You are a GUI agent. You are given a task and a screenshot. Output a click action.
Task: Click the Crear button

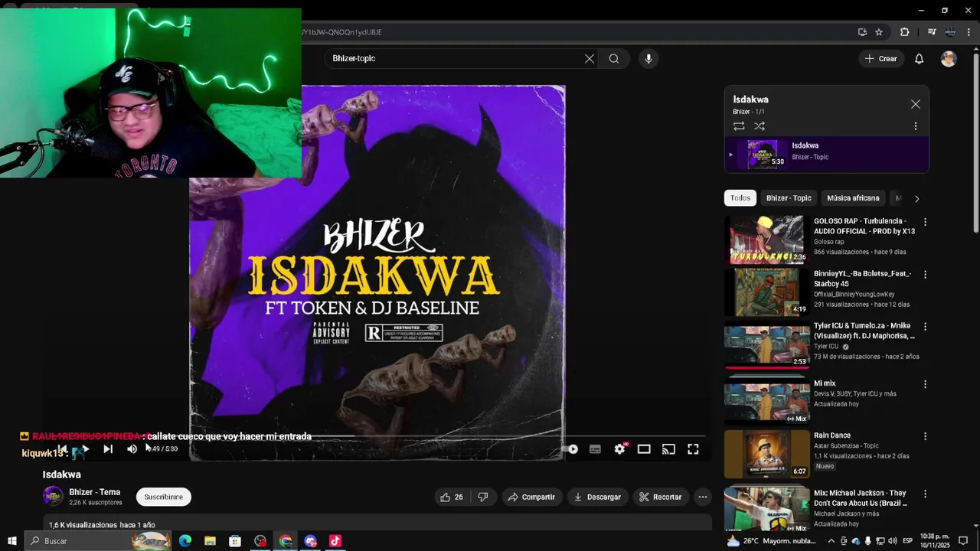[880, 58]
